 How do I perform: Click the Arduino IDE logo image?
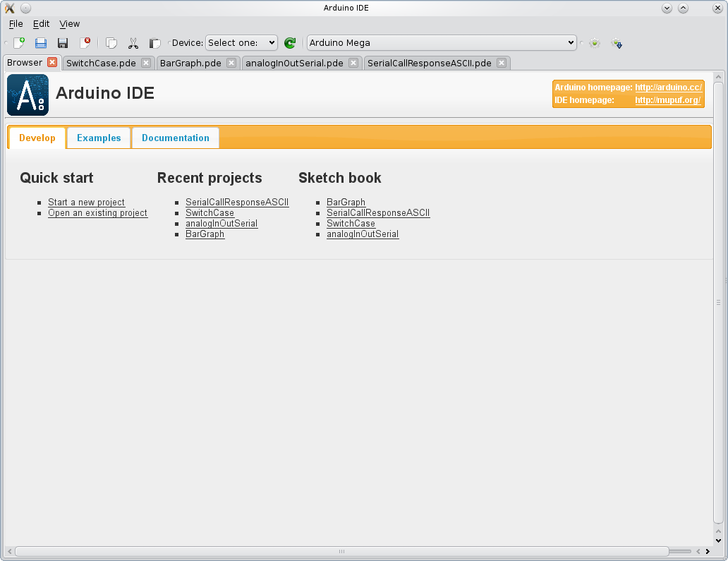[28, 95]
